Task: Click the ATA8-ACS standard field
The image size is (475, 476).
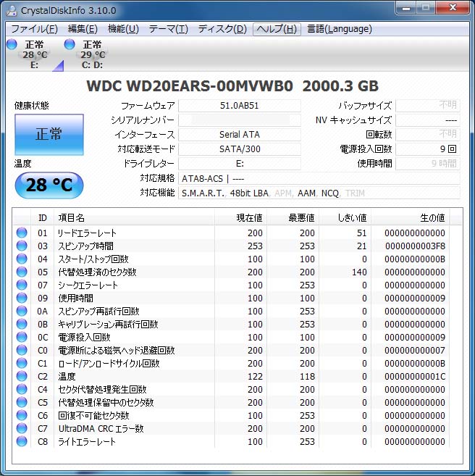Action: coord(319,178)
